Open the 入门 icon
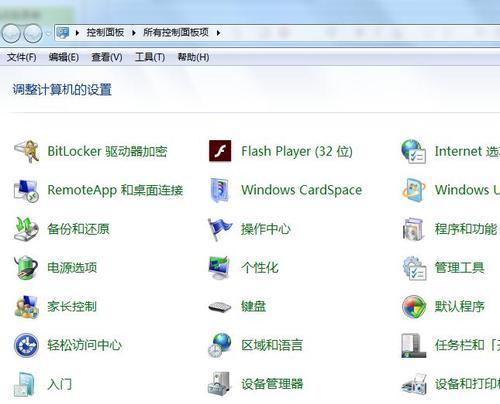This screenshot has height=404, width=500. tap(25, 384)
